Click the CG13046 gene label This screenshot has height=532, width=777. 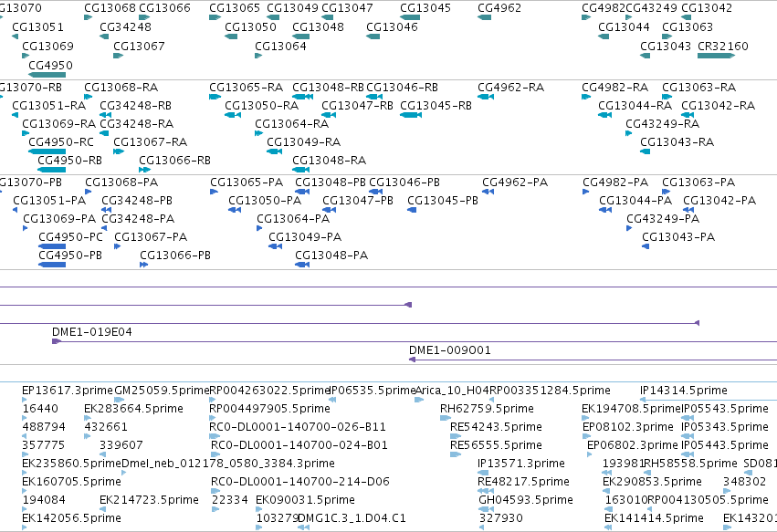392,26
